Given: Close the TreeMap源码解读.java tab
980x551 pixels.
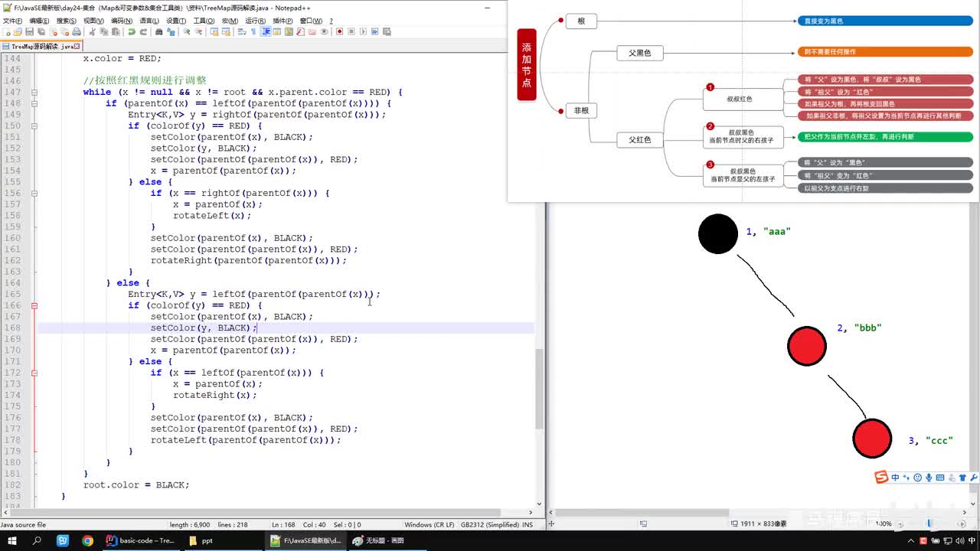Looking at the screenshot, I should coord(77,47).
